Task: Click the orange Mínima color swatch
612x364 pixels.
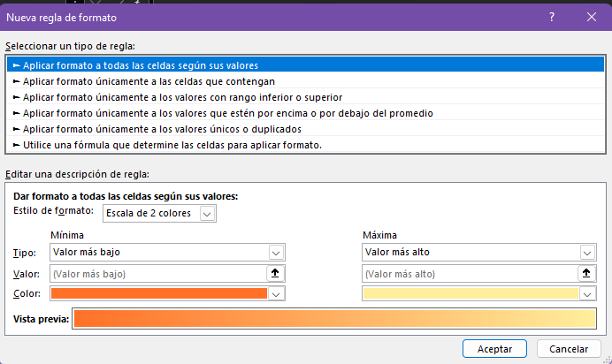Action: 159,293
